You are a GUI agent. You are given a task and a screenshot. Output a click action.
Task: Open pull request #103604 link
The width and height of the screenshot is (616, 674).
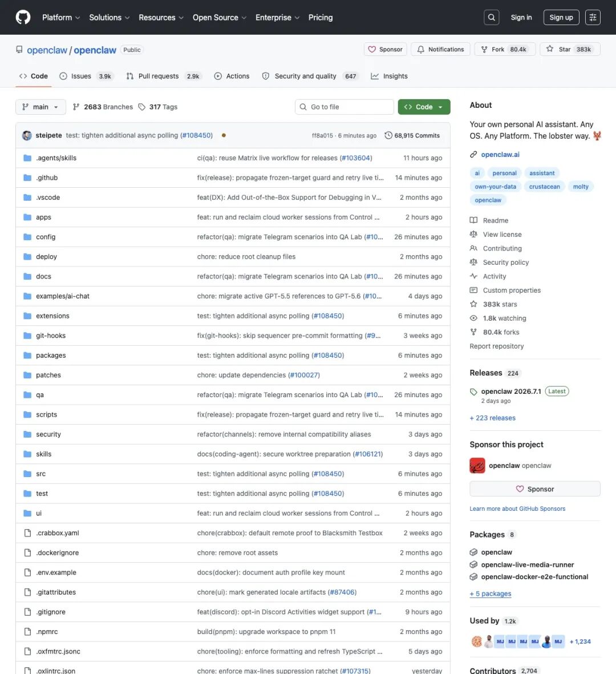click(356, 158)
